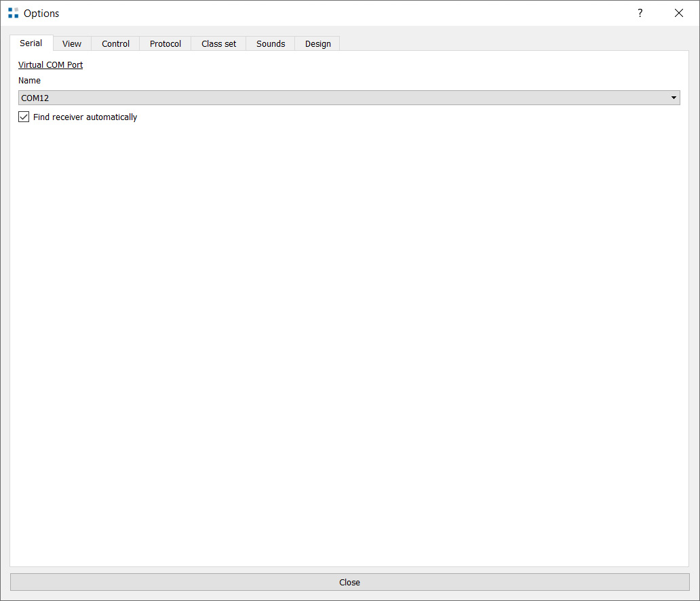Open the Class set tab
The image size is (700, 601).
[x=218, y=43]
